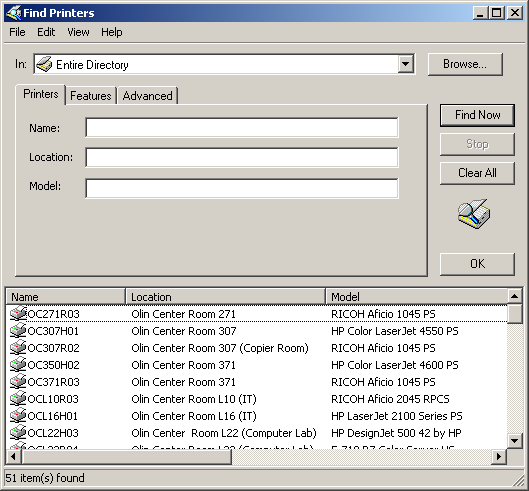
Task: Click location 'Olin Center Room L22 (Computer Lab)'
Action: coord(224,433)
